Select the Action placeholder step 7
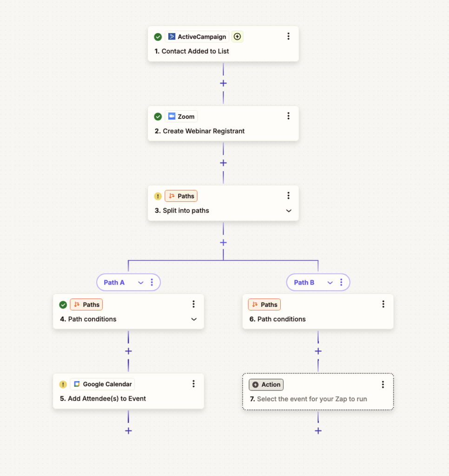The height and width of the screenshot is (476, 449). (x=318, y=391)
